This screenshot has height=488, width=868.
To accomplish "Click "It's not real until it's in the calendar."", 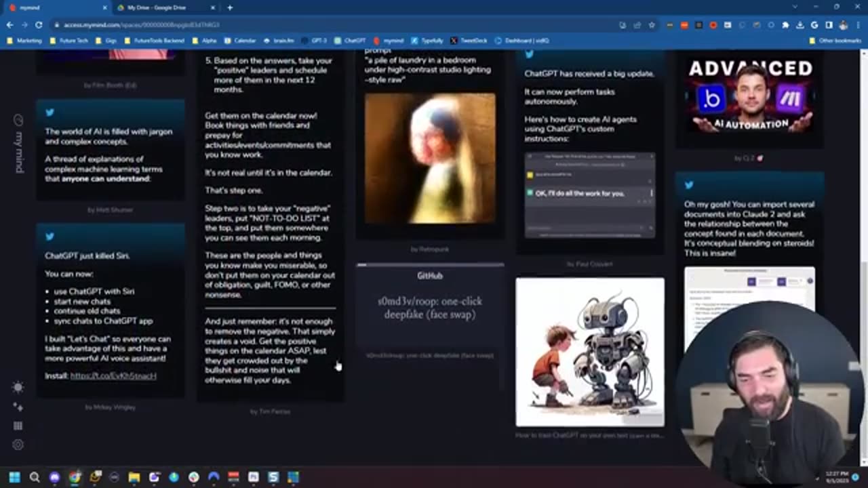I will pyautogui.click(x=269, y=173).
